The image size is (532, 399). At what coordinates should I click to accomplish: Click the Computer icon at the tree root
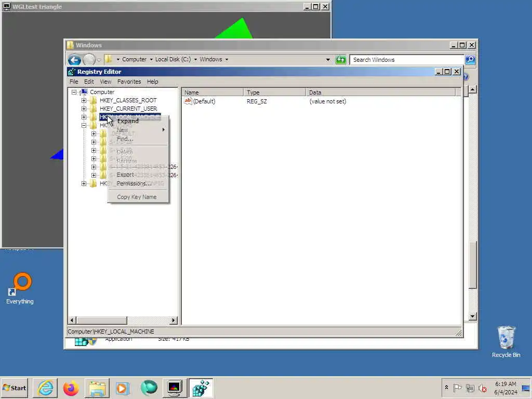(84, 92)
